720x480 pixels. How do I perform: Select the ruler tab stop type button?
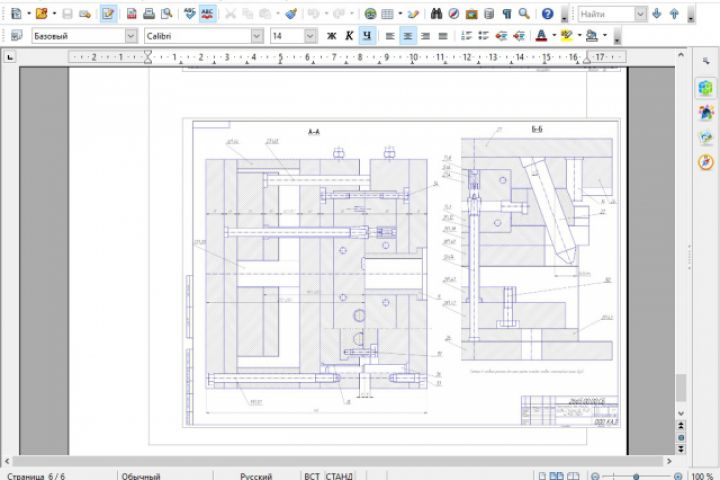[10, 57]
